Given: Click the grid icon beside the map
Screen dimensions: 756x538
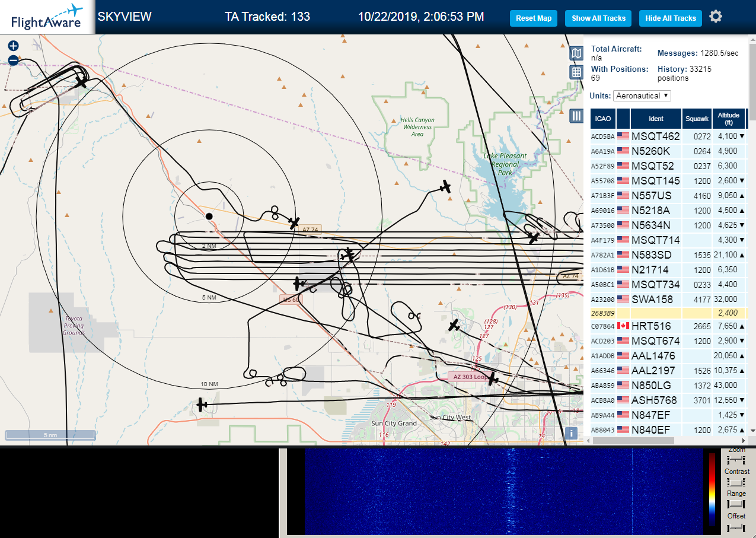Looking at the screenshot, I should click(576, 72).
